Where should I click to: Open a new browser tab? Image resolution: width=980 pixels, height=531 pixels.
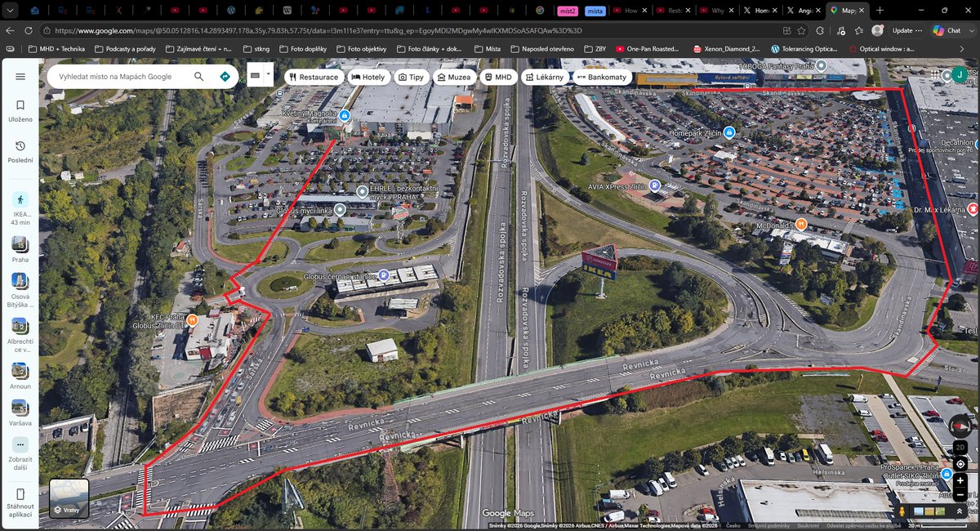[x=880, y=11]
